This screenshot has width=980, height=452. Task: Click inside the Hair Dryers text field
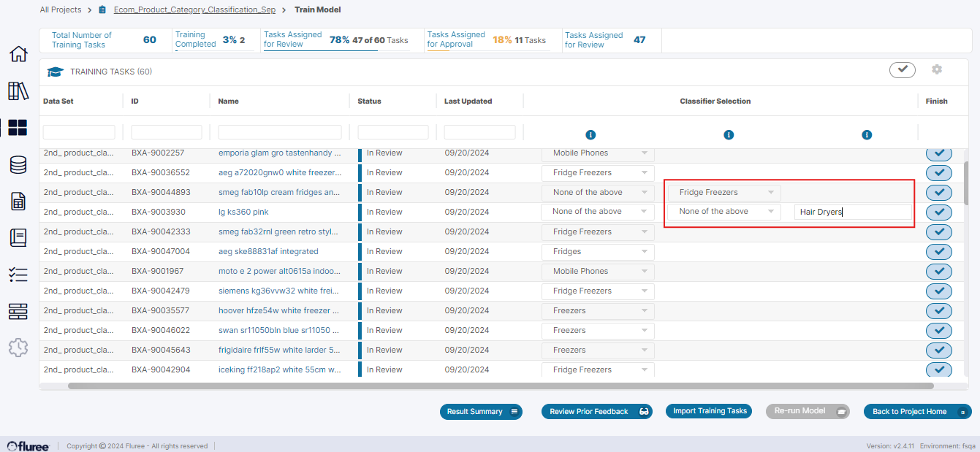852,212
